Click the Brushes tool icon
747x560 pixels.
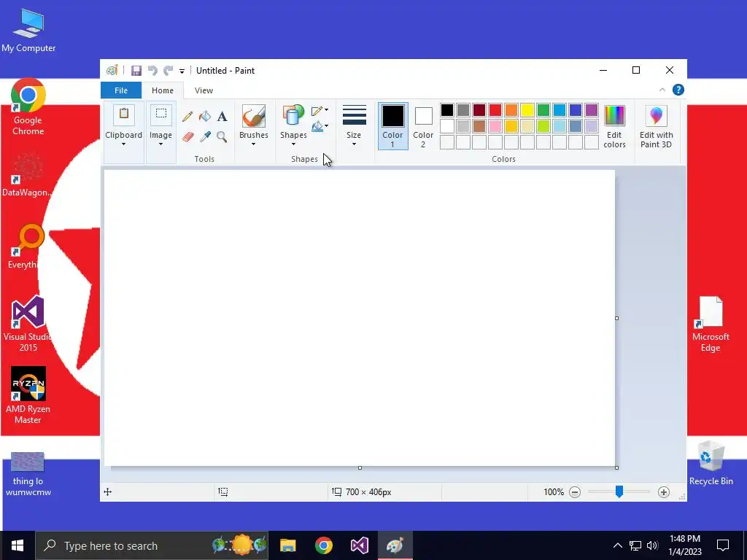click(253, 116)
